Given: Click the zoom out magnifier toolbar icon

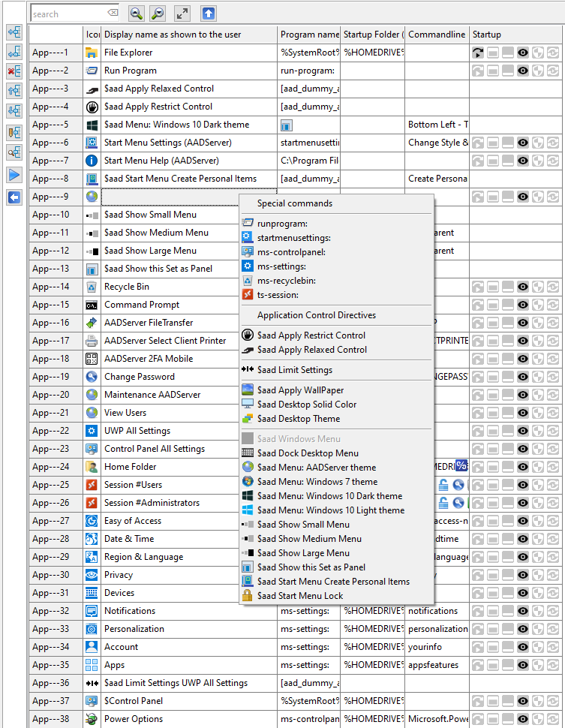Looking at the screenshot, I should tap(157, 14).
